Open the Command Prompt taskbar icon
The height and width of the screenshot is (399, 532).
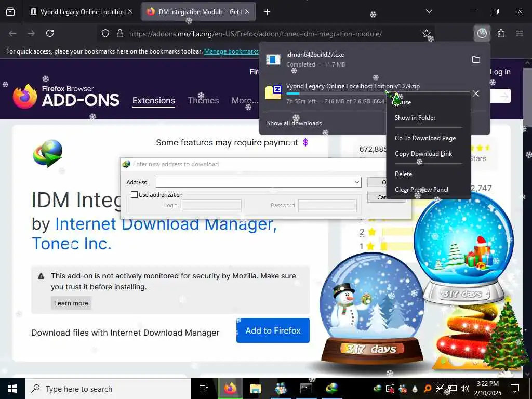coord(306,389)
